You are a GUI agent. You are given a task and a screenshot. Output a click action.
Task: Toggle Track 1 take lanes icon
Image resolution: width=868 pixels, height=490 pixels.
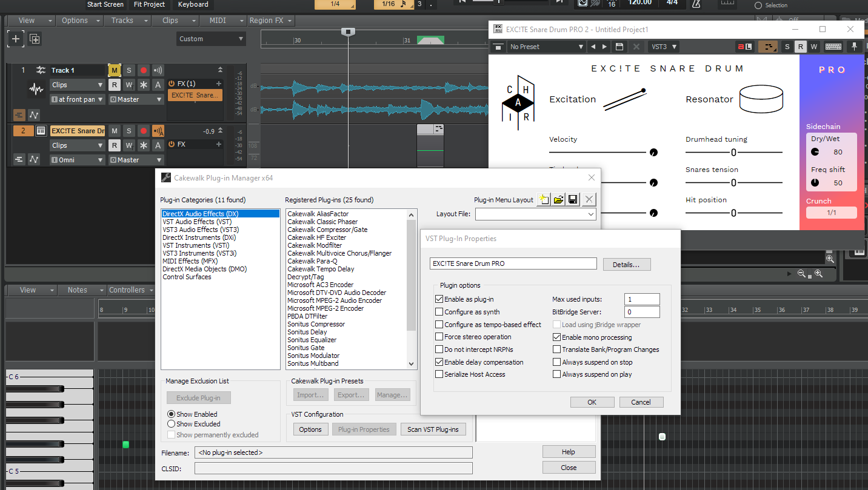pyautogui.click(x=19, y=114)
